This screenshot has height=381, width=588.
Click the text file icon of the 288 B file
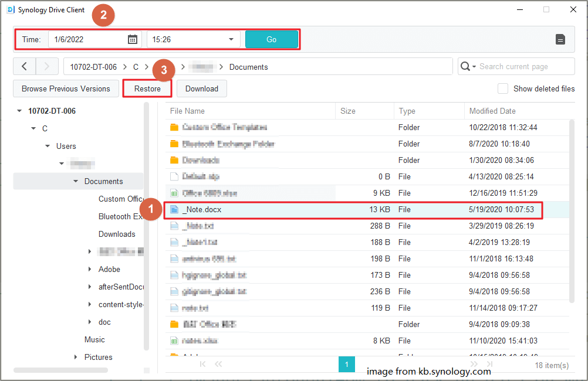[x=174, y=226]
